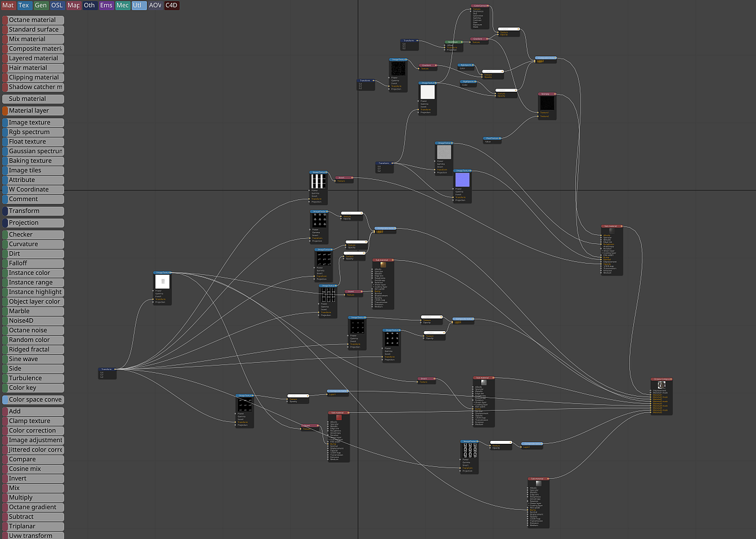Add an Octane material from the node list
Image resolution: width=756 pixels, height=539 pixels.
[33, 20]
